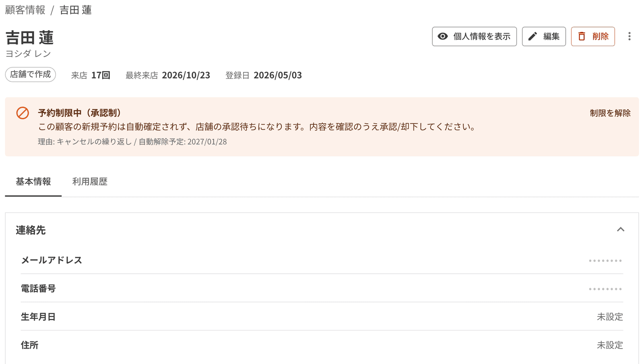Click the eye icon to show personal info
The height and width of the screenshot is (364, 644).
tap(443, 36)
